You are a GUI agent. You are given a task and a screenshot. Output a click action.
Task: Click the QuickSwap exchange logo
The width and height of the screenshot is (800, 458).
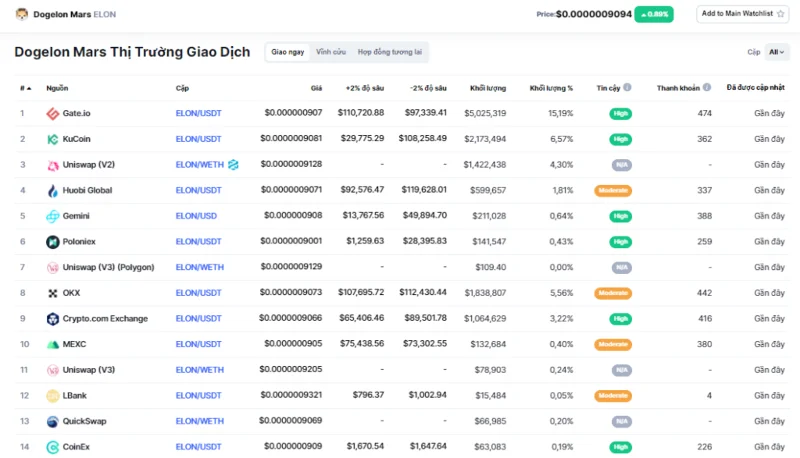(x=53, y=421)
